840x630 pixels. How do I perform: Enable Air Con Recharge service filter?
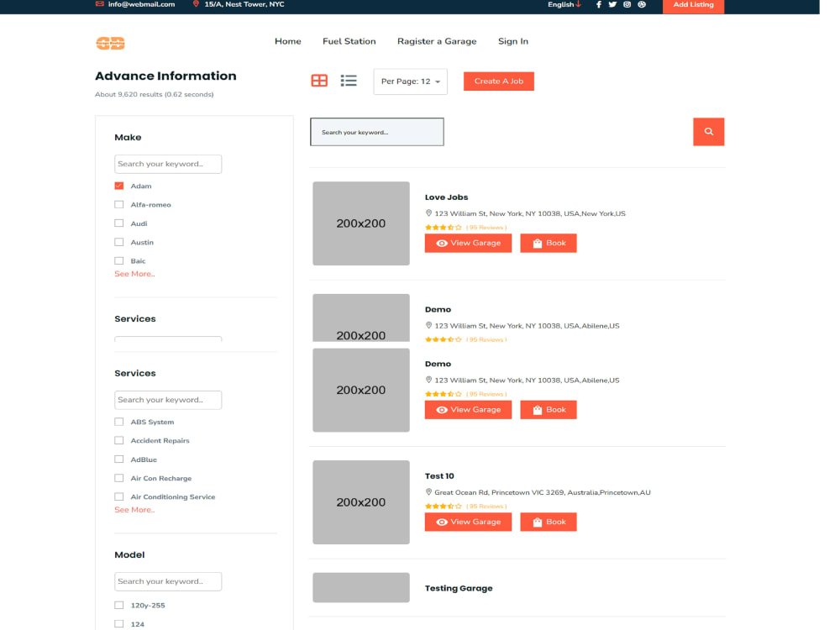tap(119, 478)
